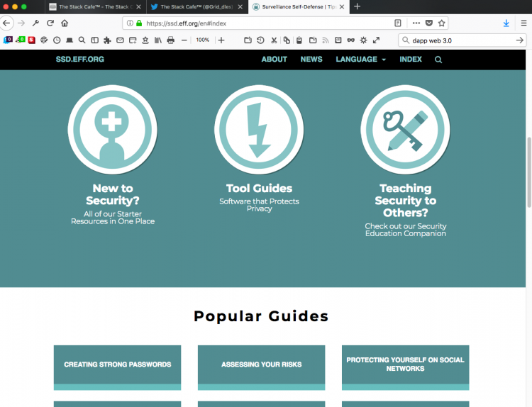Open a new tab with plus button
532x407 pixels.
coord(357,7)
